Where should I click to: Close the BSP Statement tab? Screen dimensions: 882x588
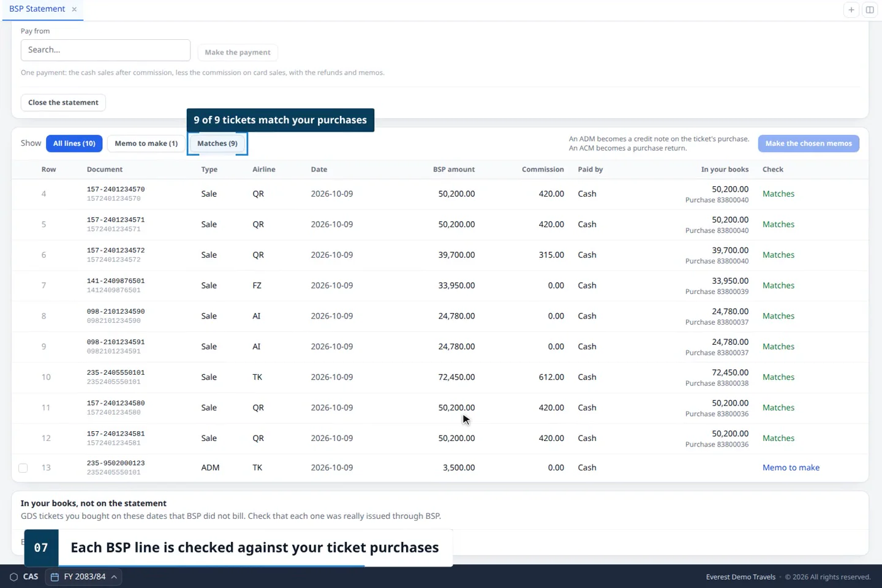coord(74,9)
